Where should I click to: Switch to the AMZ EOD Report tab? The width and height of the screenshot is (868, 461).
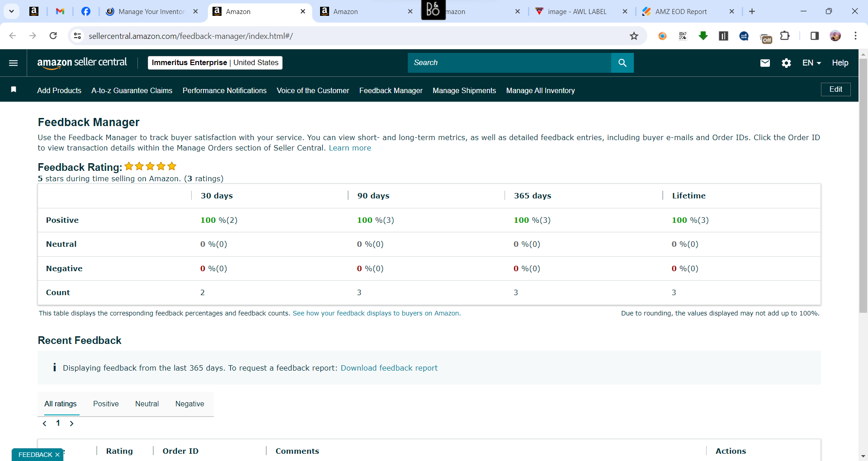tap(680, 12)
